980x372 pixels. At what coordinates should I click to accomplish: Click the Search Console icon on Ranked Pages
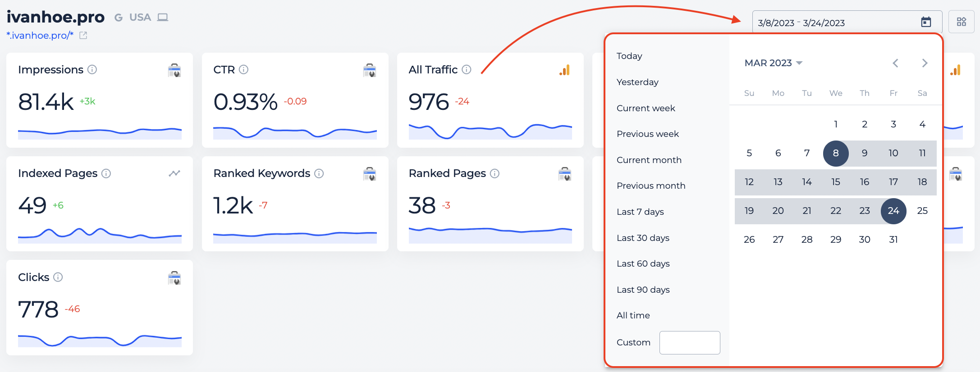pos(565,174)
